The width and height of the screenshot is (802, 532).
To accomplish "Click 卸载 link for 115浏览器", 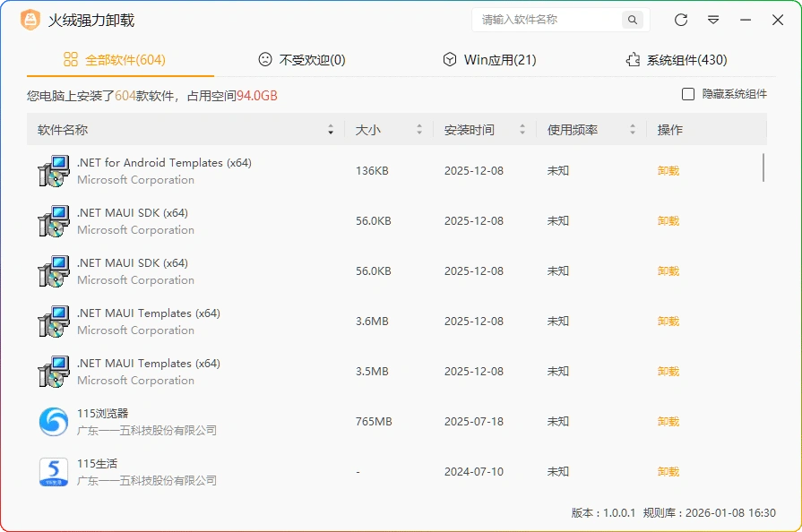I will pos(668,421).
